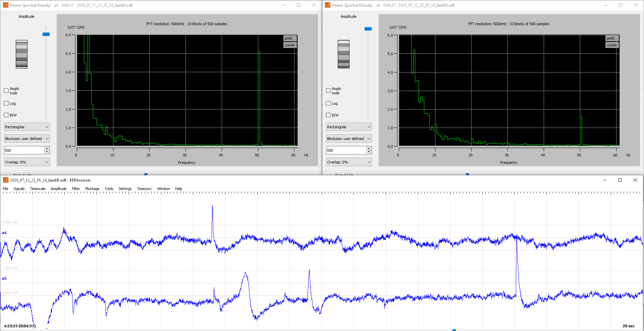Open the Overlap: 0% dropdown in the a5 window

349,162
